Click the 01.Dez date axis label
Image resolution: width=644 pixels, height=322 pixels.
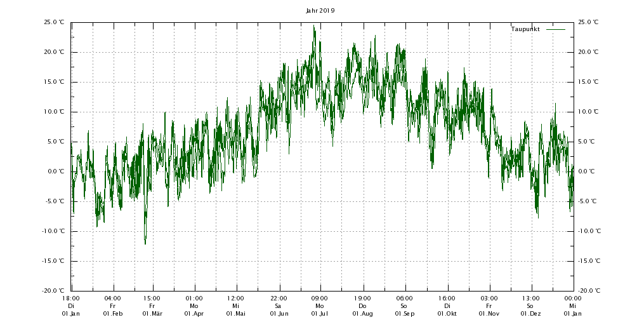(x=530, y=314)
